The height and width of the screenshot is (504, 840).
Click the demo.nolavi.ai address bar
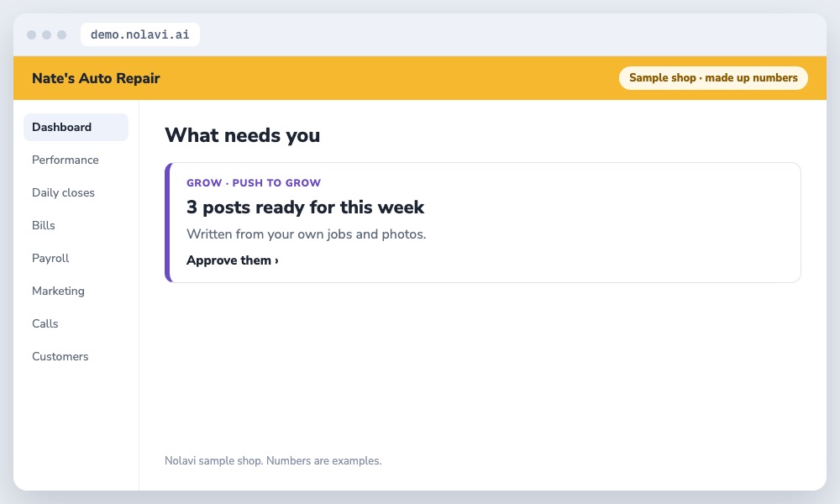tap(139, 34)
